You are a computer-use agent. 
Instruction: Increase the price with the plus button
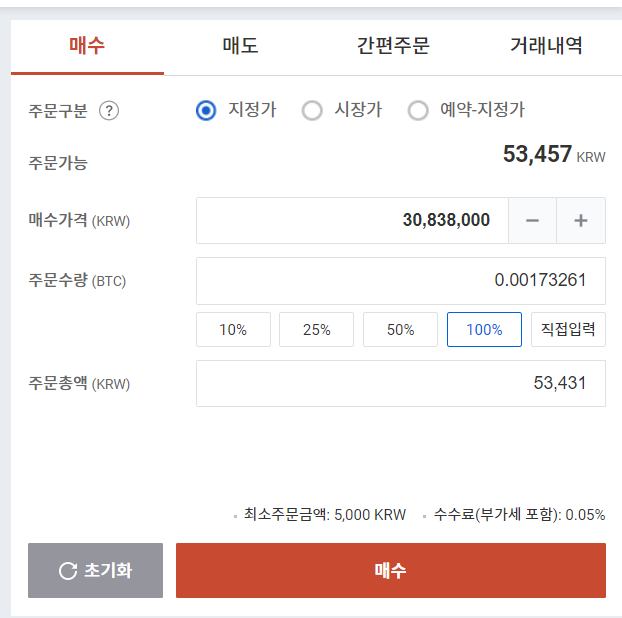click(x=581, y=221)
